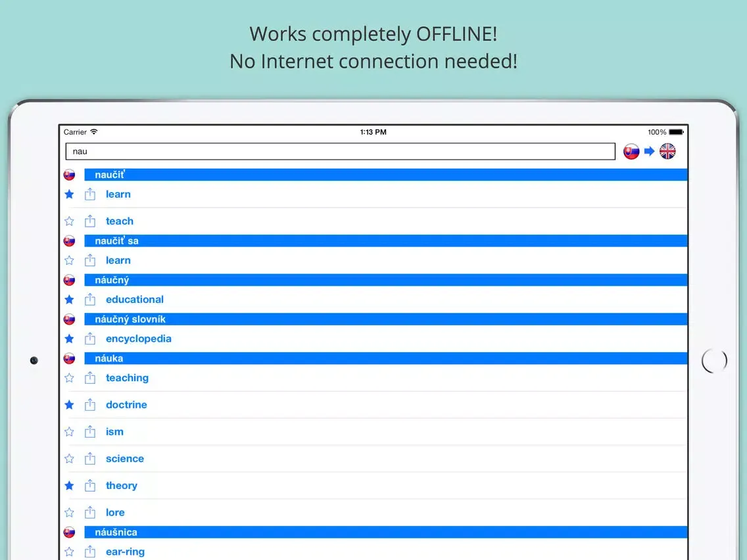Screen dimensions: 747x560
Task: Star the 'teaching' translation
Action: coord(70,378)
